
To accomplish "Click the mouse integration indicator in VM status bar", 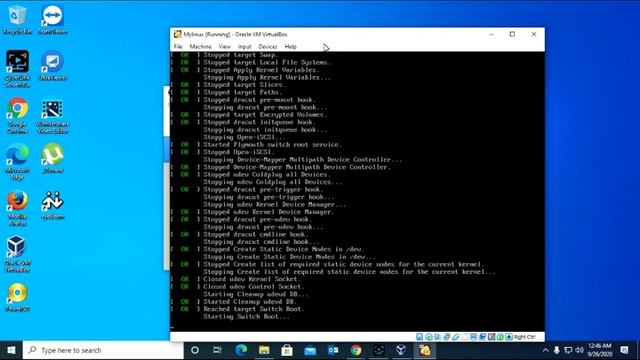I will (500, 337).
